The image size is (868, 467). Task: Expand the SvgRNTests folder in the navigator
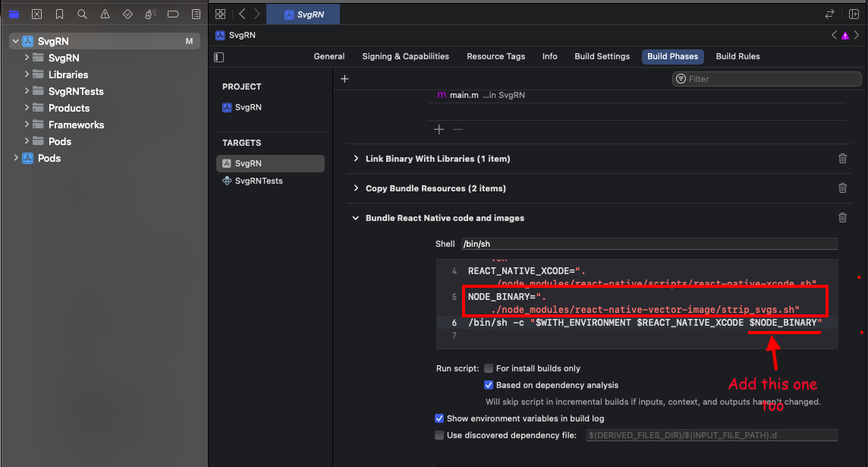(27, 91)
